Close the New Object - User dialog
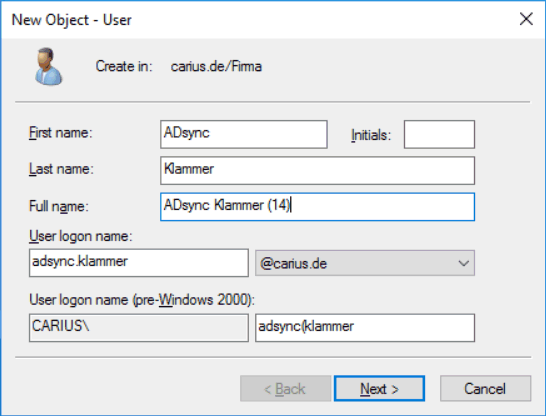546x416 pixels. point(526,19)
